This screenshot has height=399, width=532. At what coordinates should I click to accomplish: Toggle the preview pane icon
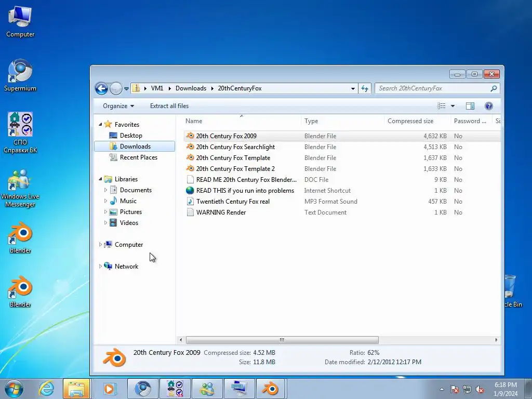click(x=470, y=106)
